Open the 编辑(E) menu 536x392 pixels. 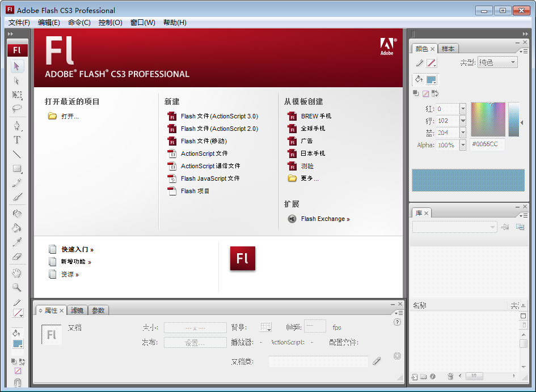[x=49, y=23]
